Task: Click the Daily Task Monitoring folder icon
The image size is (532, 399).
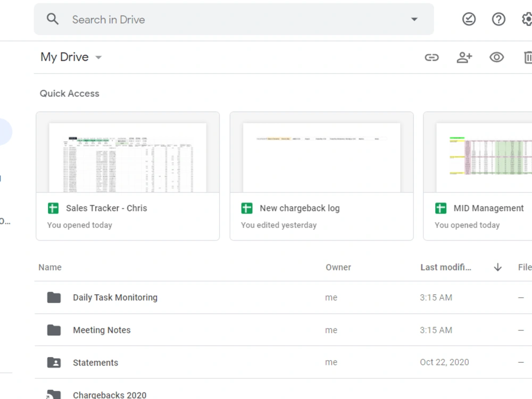Action: (x=54, y=297)
